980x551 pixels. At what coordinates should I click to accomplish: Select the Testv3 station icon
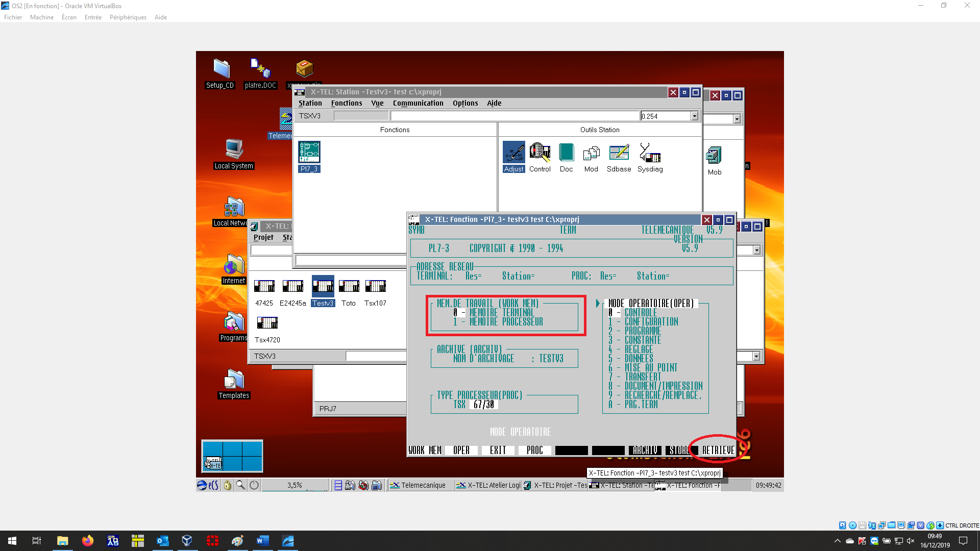[x=323, y=287]
